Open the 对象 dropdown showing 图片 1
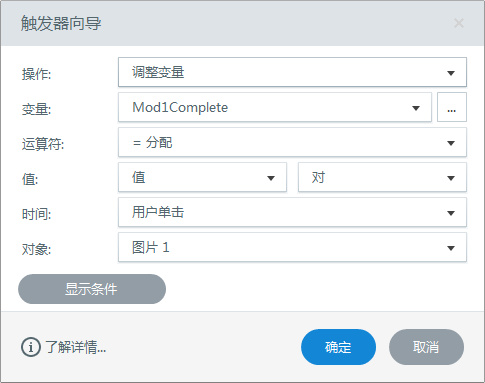This screenshot has height=383, width=485. (292, 247)
